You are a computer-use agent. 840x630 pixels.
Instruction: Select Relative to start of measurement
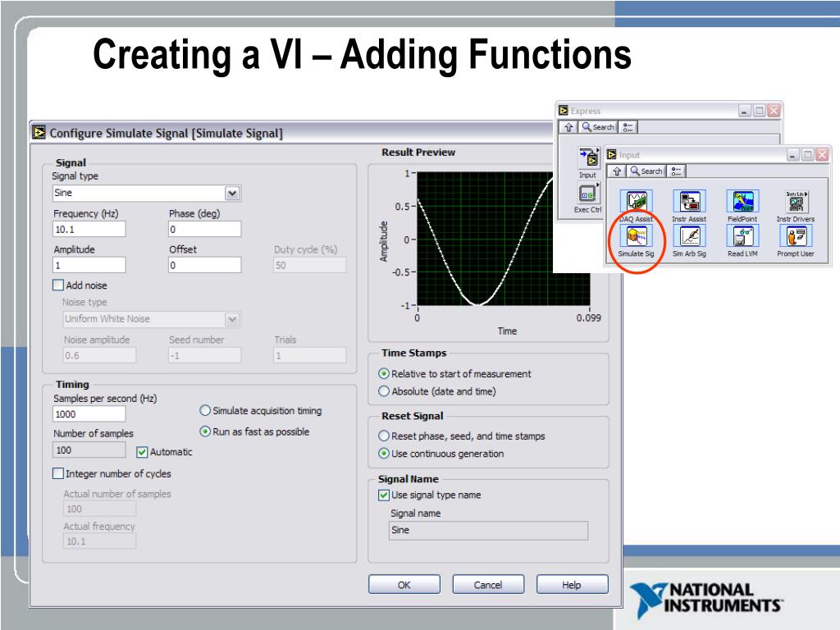[x=384, y=373]
